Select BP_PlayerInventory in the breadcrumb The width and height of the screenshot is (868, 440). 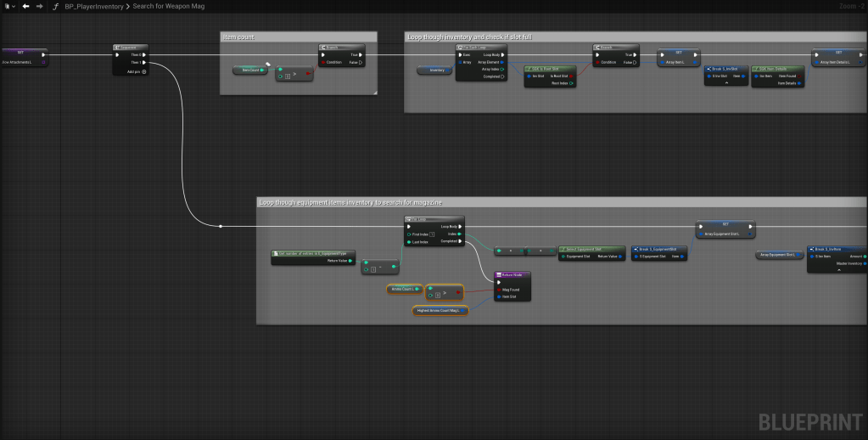tap(93, 6)
